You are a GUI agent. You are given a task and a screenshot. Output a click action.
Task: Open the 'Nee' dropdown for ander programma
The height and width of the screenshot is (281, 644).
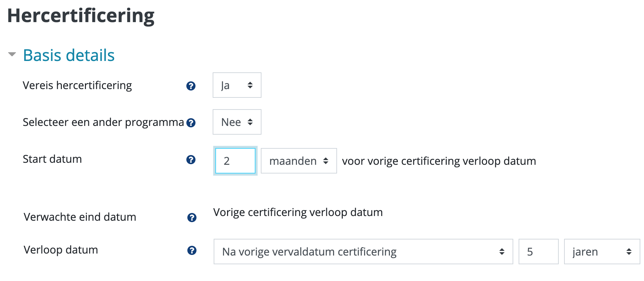point(237,122)
